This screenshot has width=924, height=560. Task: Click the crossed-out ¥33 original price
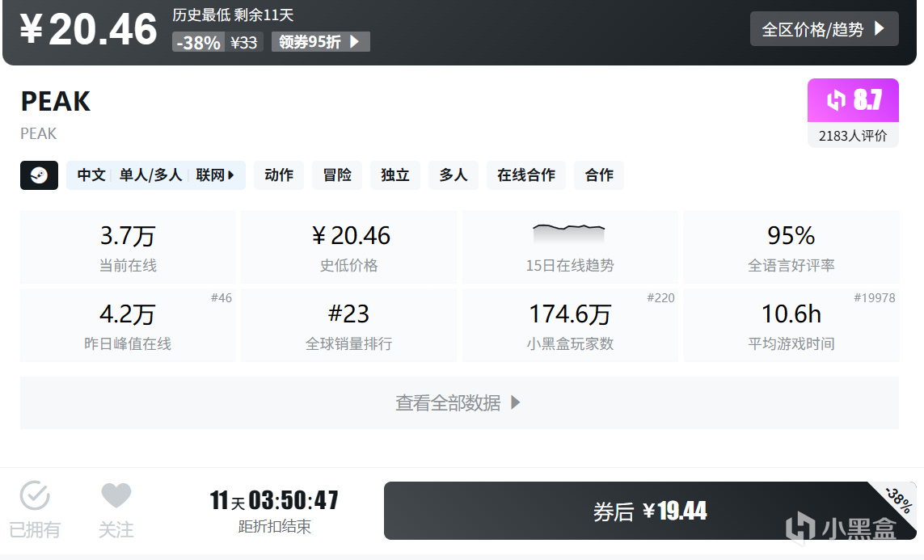(243, 42)
